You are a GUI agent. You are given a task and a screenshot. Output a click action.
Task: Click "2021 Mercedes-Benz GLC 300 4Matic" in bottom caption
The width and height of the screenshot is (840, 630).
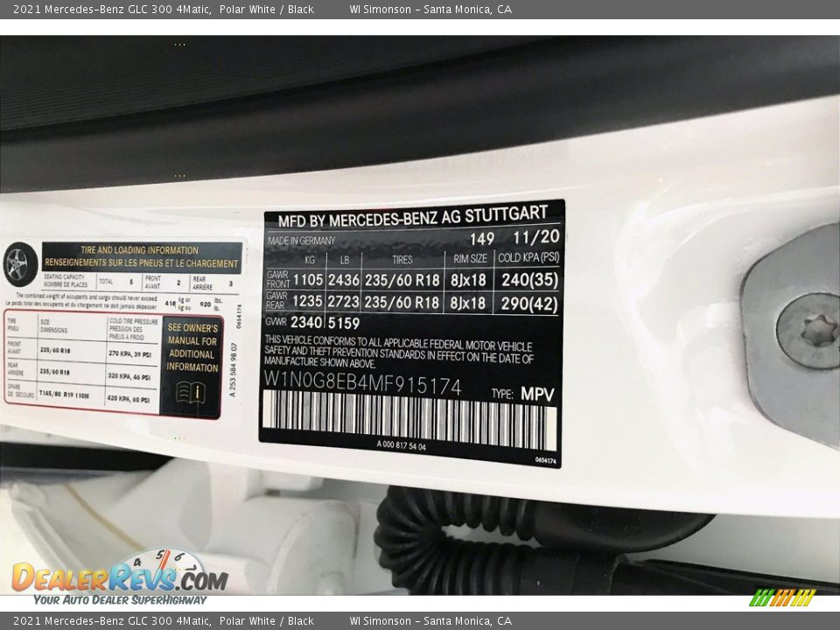(111, 621)
